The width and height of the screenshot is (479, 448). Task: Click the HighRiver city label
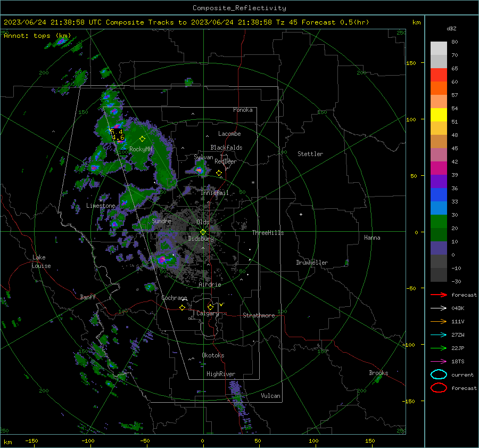[221, 374]
